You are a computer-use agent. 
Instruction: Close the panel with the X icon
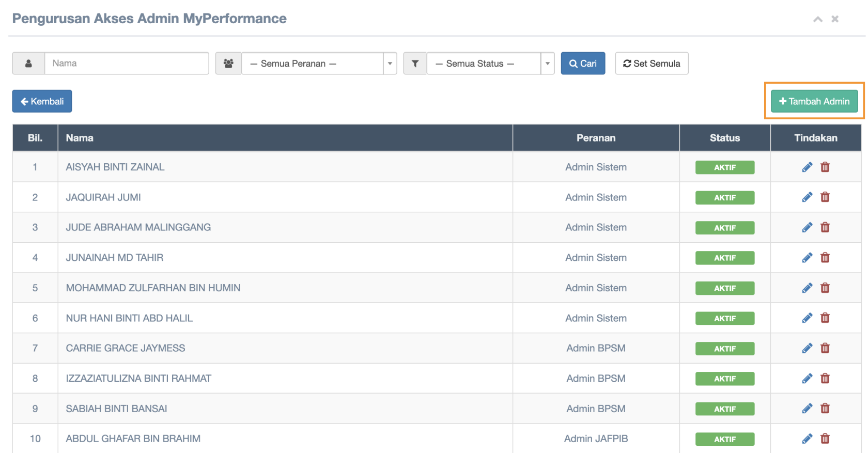coord(835,19)
